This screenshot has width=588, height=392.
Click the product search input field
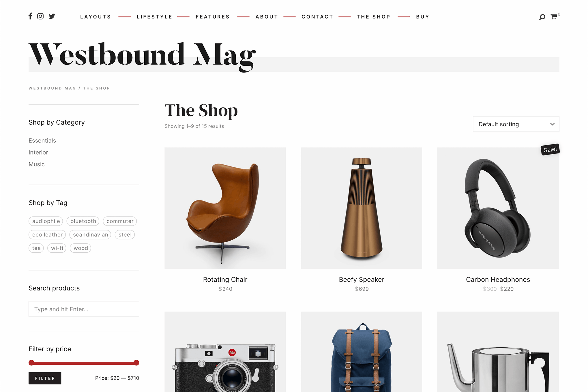click(x=84, y=309)
